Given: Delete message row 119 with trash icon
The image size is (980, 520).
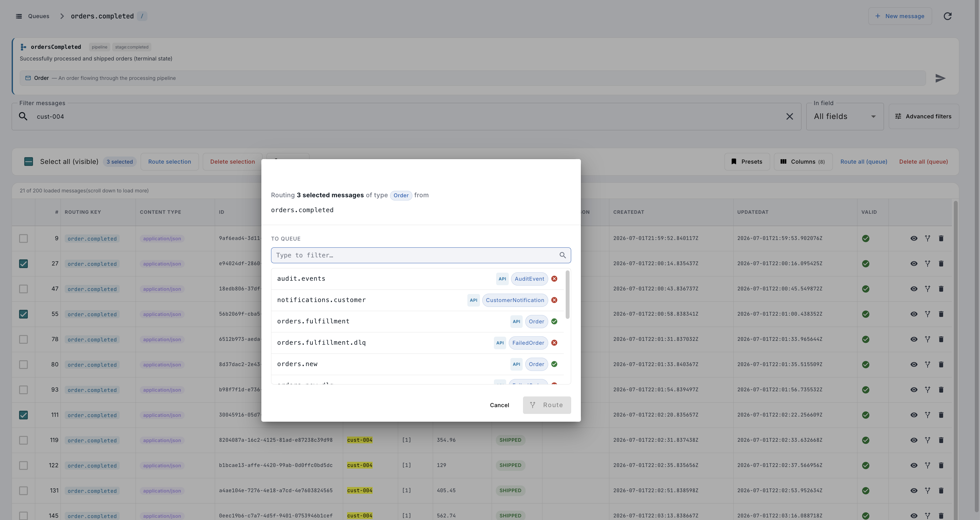Looking at the screenshot, I should (x=941, y=440).
